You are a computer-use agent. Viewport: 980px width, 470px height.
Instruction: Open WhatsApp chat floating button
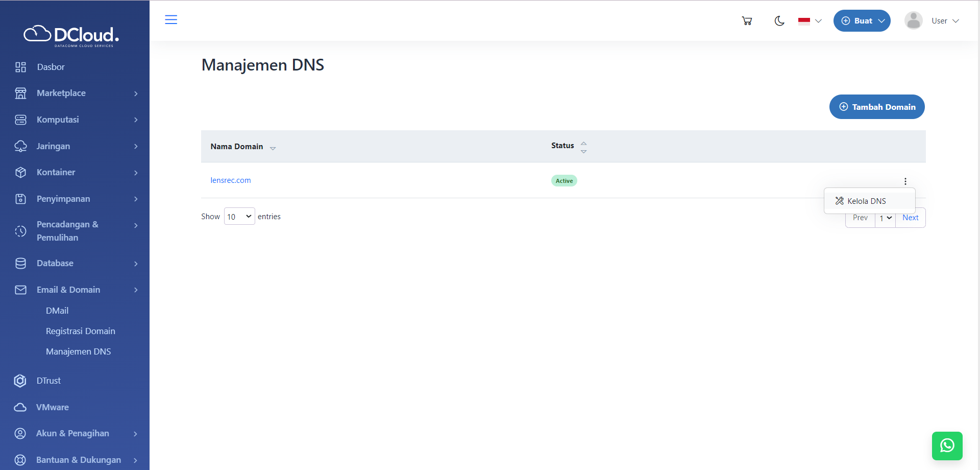pyautogui.click(x=947, y=445)
